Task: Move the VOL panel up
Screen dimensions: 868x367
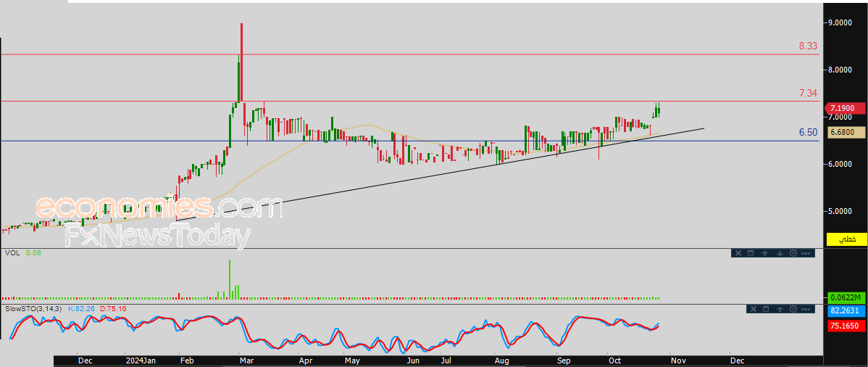Action: click(x=764, y=253)
